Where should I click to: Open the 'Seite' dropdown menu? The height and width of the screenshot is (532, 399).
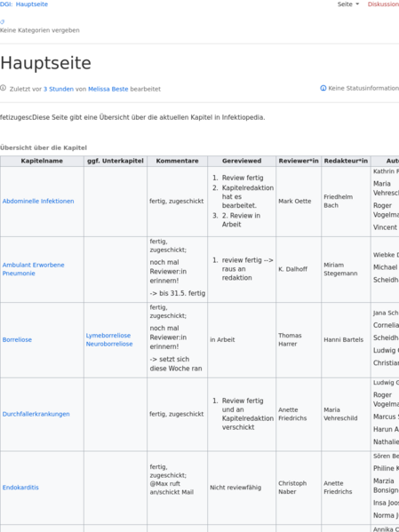pos(348,4)
